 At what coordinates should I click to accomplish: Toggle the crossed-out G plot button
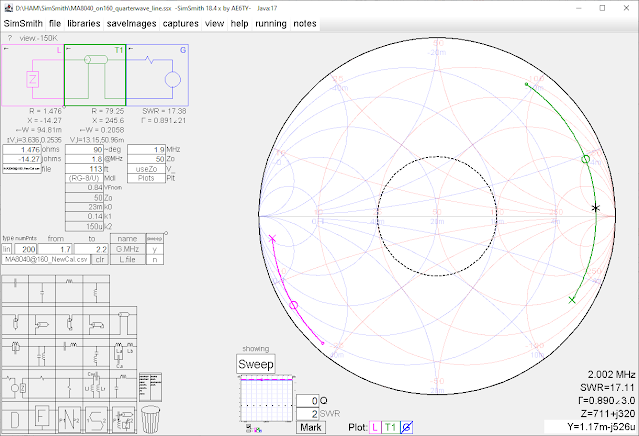pos(407,427)
